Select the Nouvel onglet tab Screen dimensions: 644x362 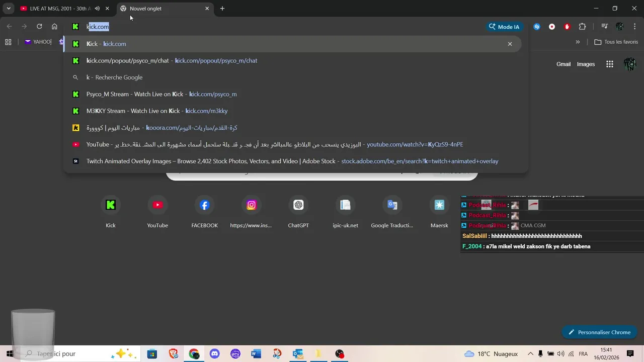(160, 9)
